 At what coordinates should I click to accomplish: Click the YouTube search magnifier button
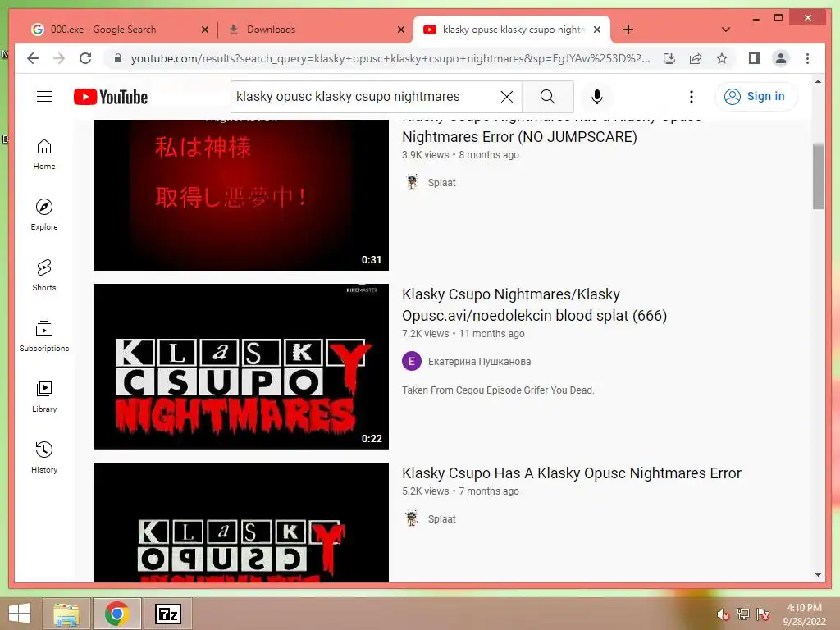547,97
